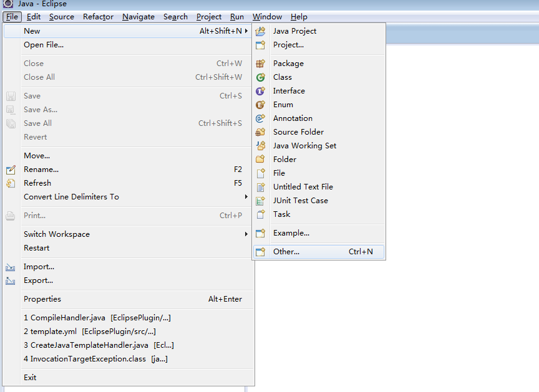The width and height of the screenshot is (539, 392).
Task: Choose Exit in File menu
Action: 128,377
